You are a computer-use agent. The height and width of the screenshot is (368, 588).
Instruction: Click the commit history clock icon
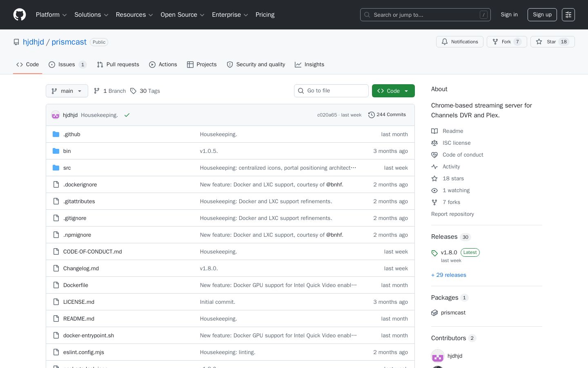pos(371,115)
